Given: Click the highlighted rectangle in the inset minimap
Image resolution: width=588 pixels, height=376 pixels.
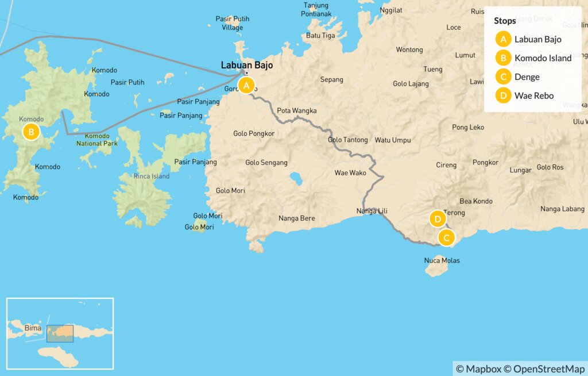Looking at the screenshot, I should click(60, 333).
